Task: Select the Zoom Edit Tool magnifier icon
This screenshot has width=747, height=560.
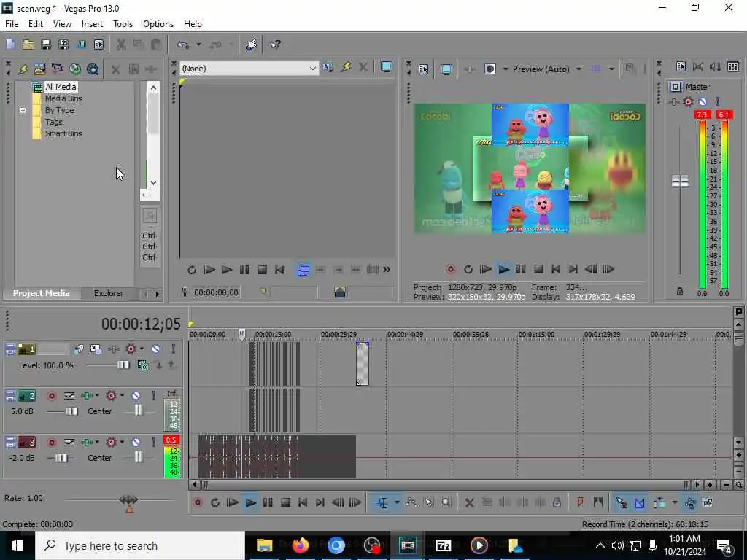Action: [x=446, y=502]
